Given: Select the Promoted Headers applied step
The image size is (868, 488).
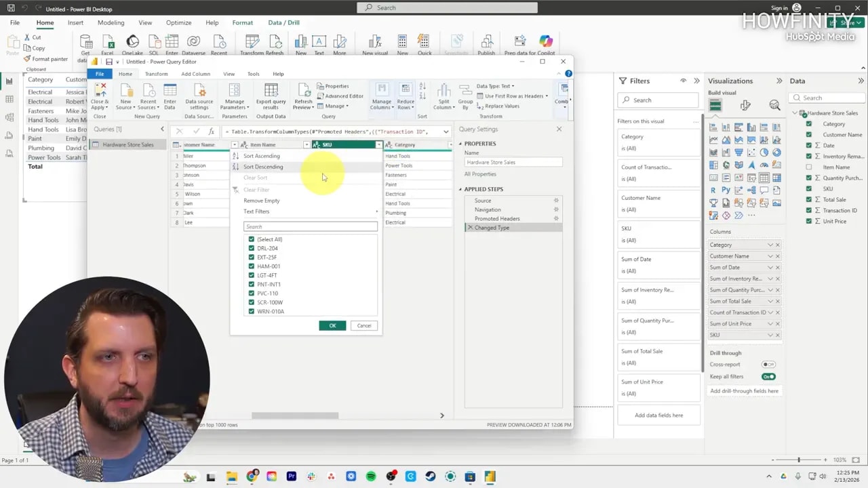Looking at the screenshot, I should [x=497, y=219].
